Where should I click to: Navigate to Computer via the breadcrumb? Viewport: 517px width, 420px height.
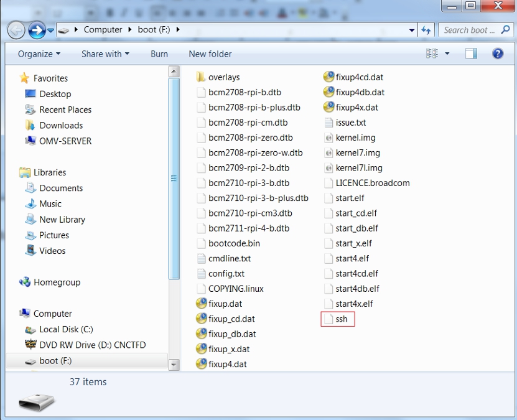tap(103, 29)
